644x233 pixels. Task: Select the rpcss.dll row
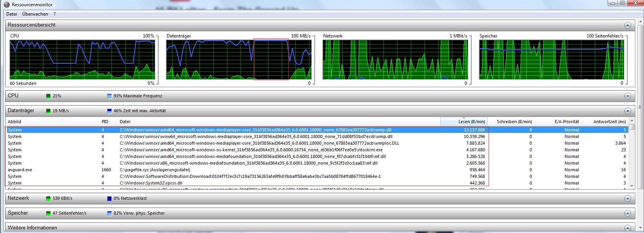pyautogui.click(x=317, y=183)
